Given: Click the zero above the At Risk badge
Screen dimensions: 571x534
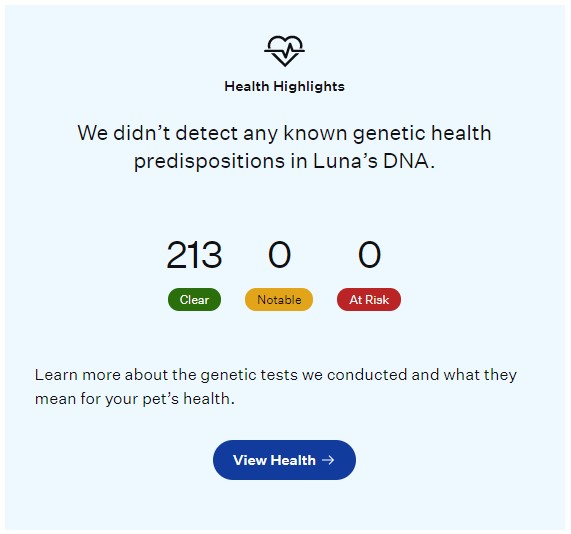Looking at the screenshot, I should (369, 255).
